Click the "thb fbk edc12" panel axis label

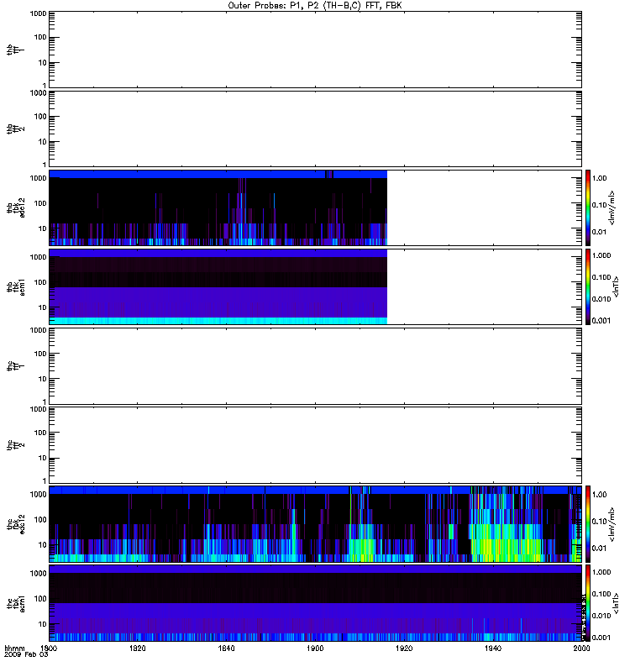point(15,207)
